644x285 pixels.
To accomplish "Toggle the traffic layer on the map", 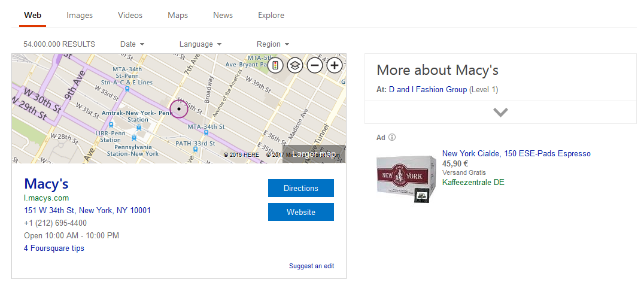I will [x=275, y=65].
